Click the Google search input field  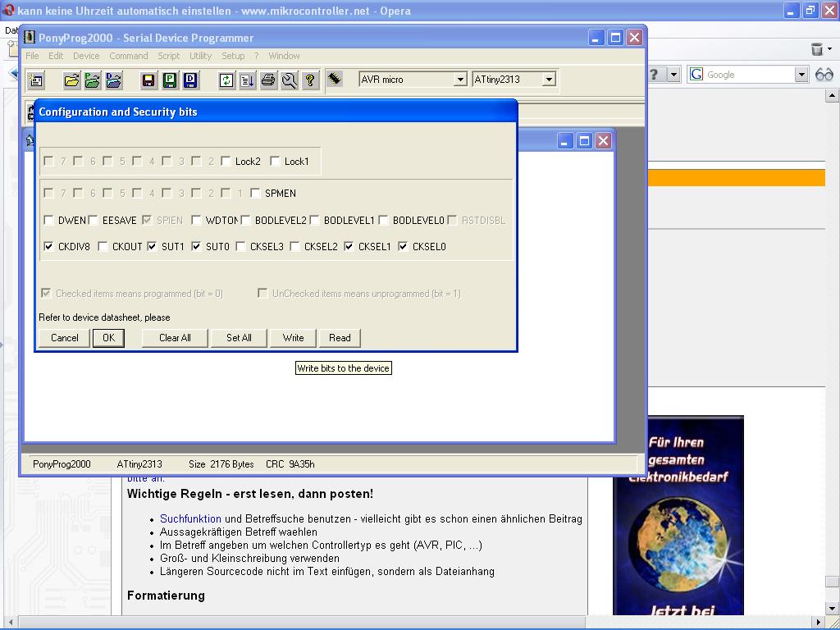[749, 75]
